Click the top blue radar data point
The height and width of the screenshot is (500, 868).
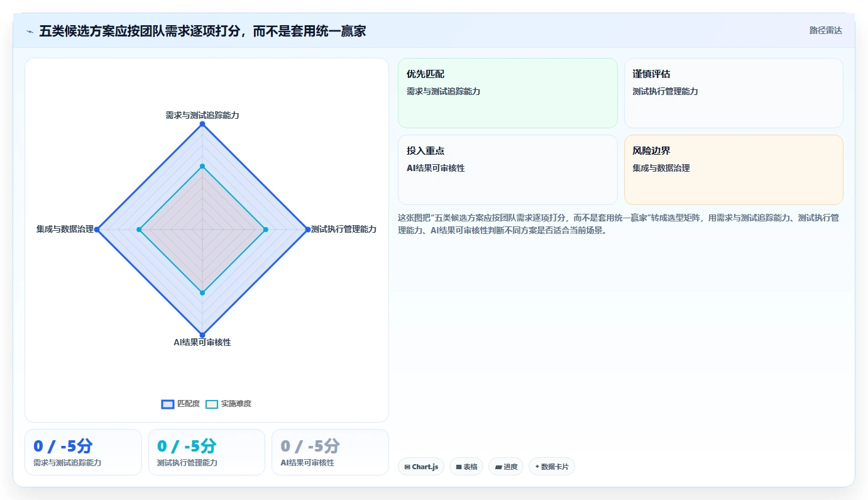pyautogui.click(x=202, y=125)
